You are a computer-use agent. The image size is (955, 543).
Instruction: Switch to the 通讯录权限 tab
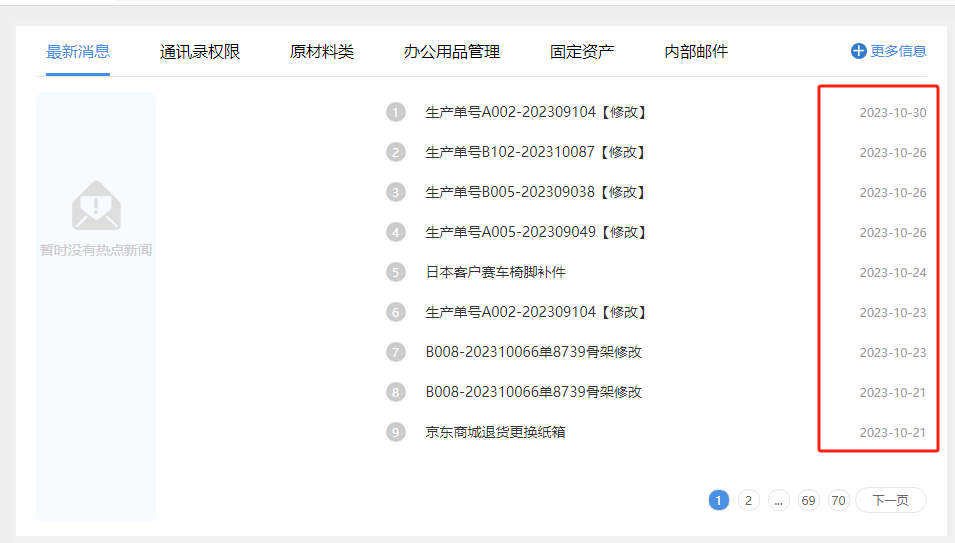coord(200,52)
